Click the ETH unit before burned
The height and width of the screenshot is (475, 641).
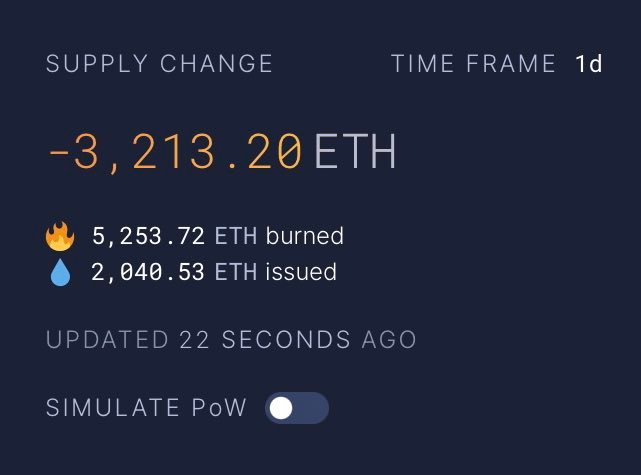(236, 237)
